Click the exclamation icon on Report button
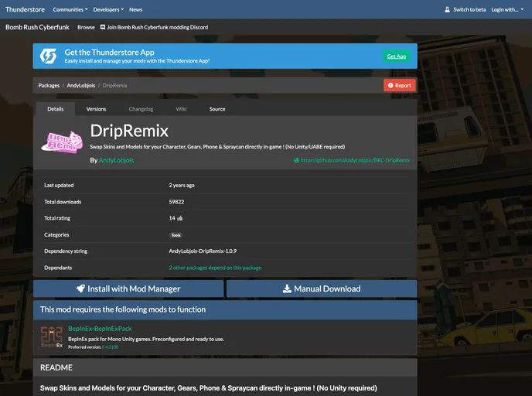The width and height of the screenshot is (532, 396). tap(390, 86)
